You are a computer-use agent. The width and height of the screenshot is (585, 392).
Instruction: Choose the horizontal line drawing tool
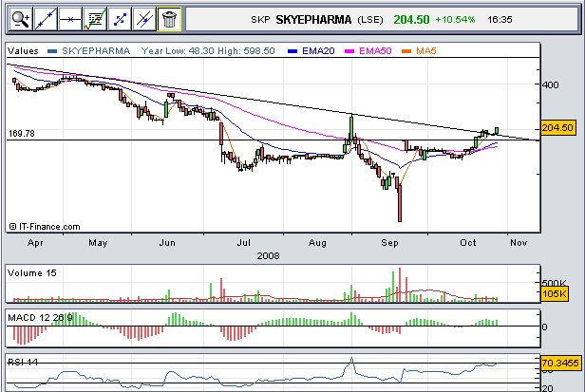(68, 17)
